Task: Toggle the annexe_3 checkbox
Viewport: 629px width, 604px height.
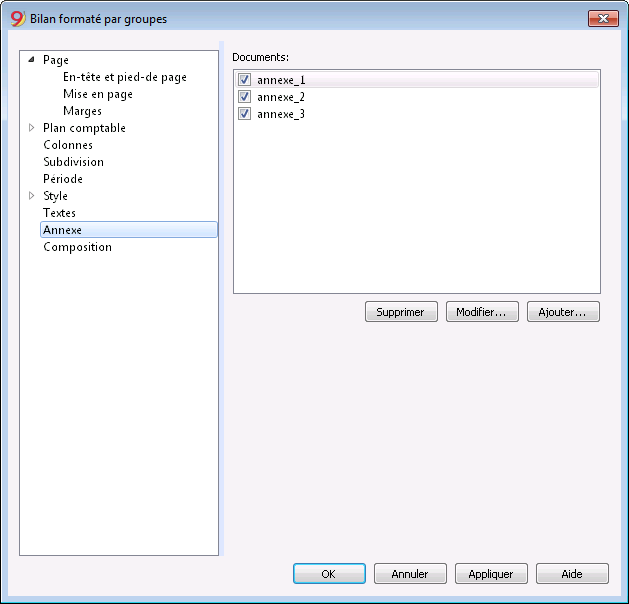Action: (244, 114)
